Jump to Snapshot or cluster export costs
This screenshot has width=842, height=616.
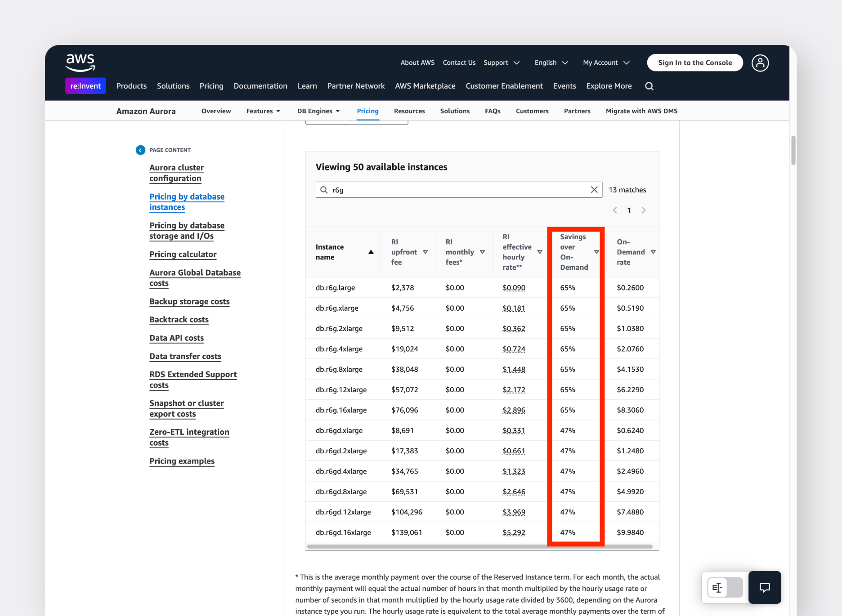click(x=186, y=409)
